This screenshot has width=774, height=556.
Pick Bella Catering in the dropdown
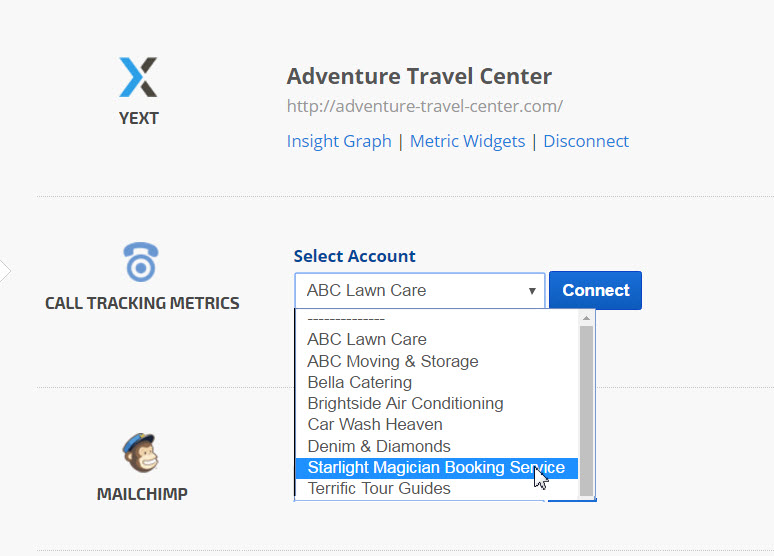[x=360, y=382]
